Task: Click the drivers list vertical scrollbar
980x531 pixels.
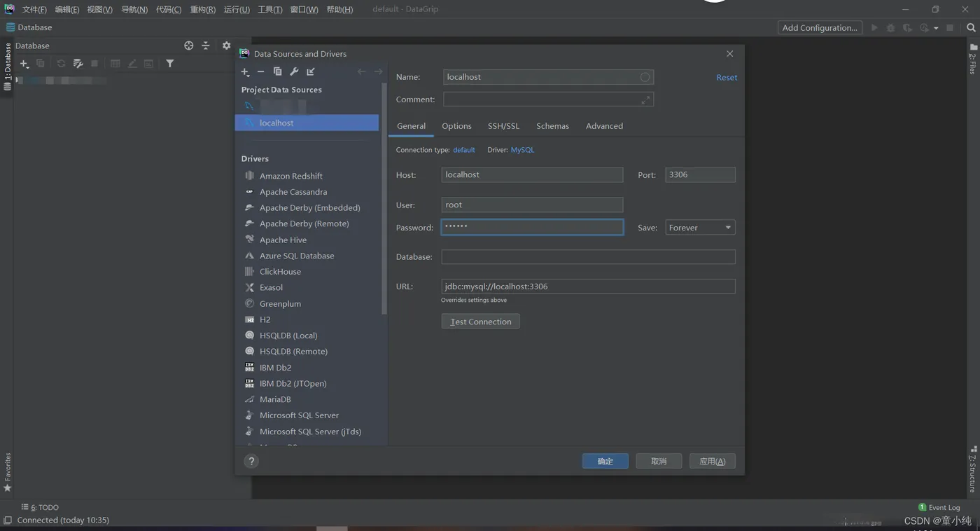Action: pos(384,200)
